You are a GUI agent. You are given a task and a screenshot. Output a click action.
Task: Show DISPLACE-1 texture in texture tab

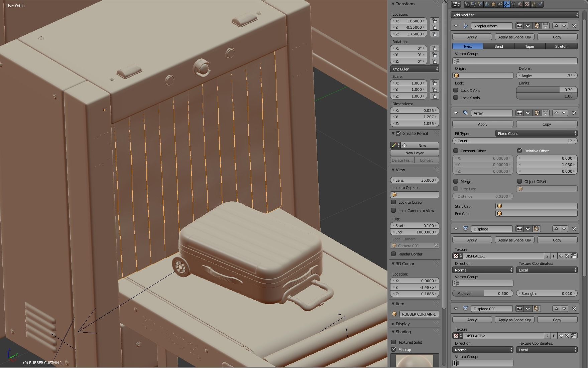click(574, 256)
